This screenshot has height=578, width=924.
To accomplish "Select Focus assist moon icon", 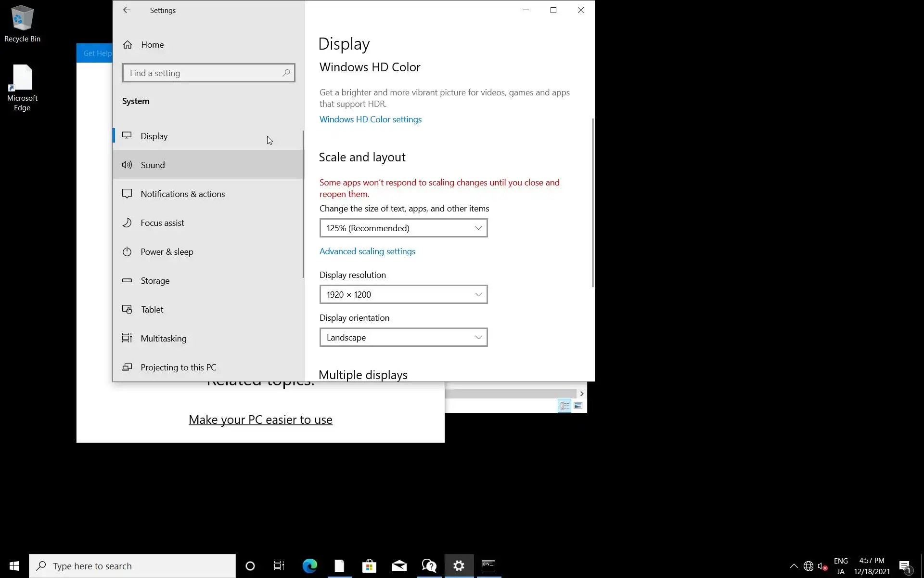I will coord(127,223).
